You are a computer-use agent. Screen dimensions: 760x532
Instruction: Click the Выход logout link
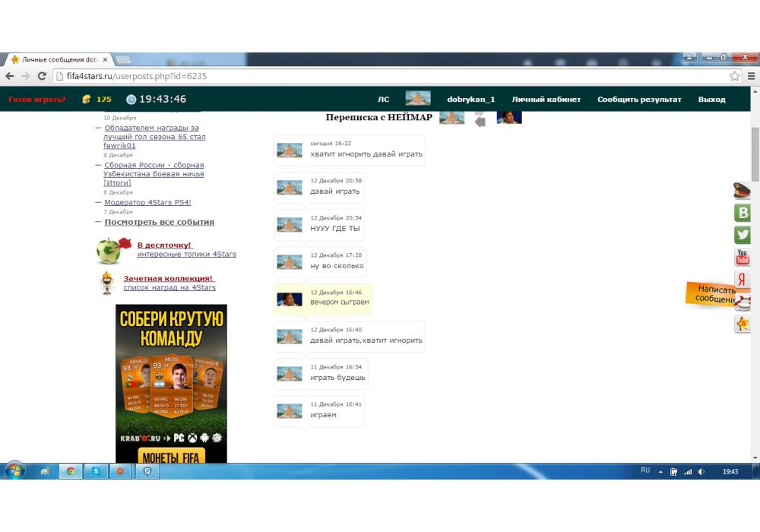tap(711, 100)
